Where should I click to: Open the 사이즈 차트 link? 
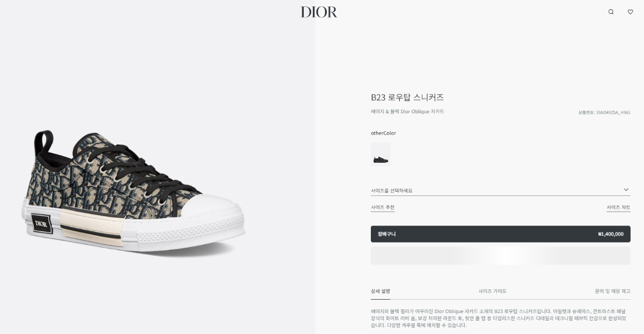[618, 207]
